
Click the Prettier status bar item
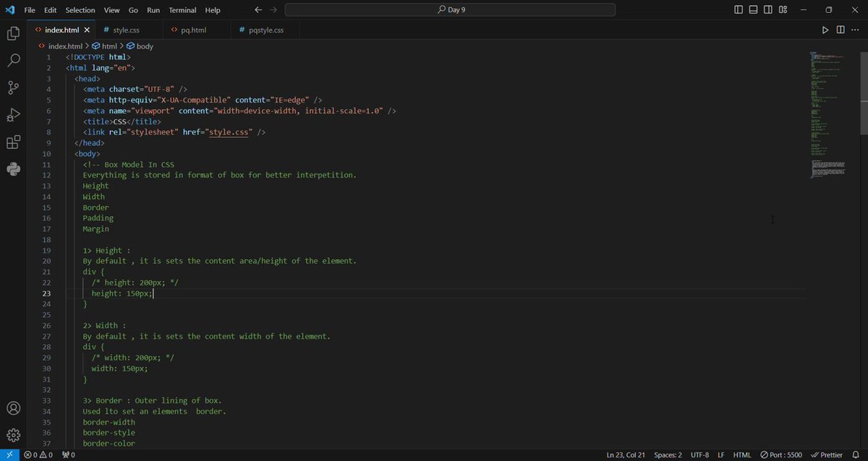point(827,454)
